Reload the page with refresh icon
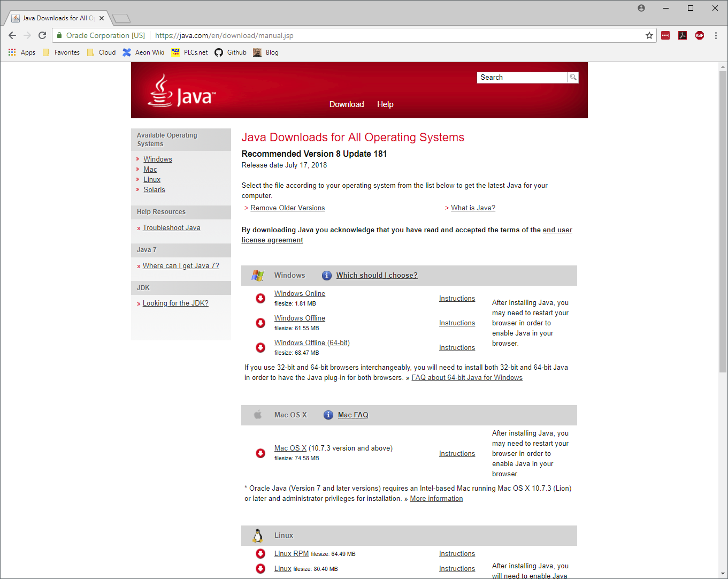The width and height of the screenshot is (728, 579). 42,35
